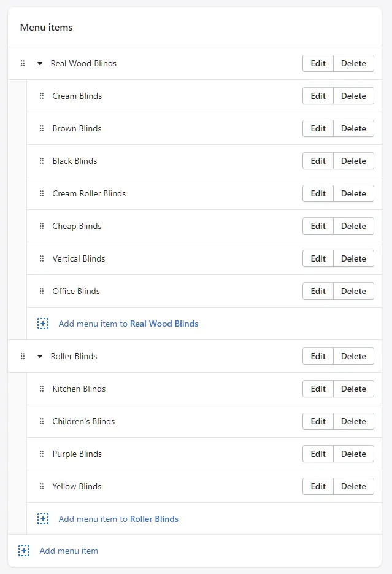392x574 pixels.
Task: Collapse the Roller Blinds section
Action: click(39, 356)
